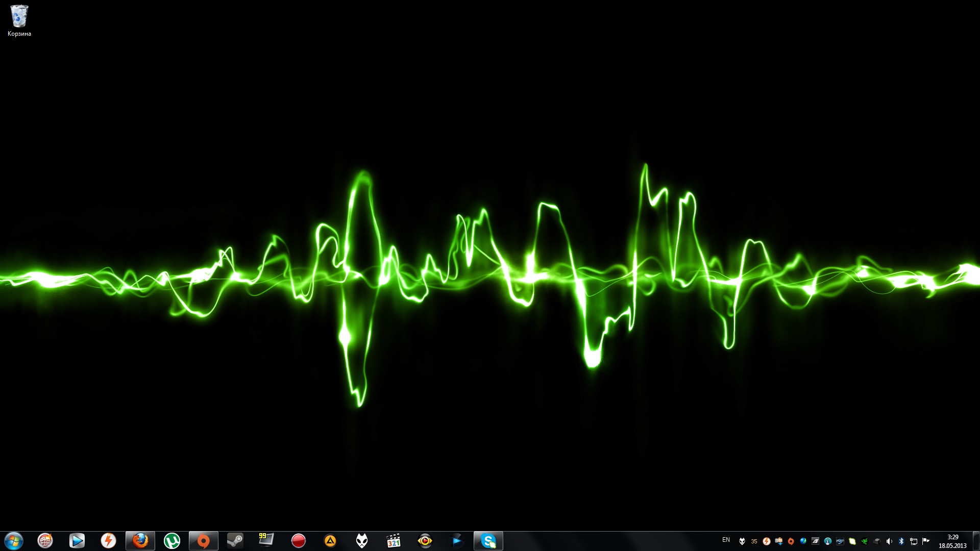Open Skype from the taskbar
This screenshot has width=980, height=551.
click(488, 541)
